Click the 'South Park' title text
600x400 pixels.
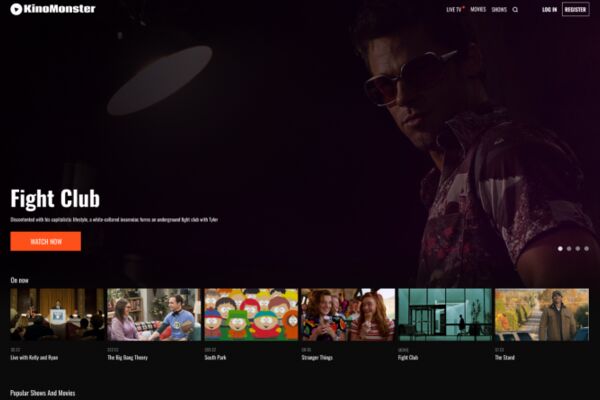215,358
